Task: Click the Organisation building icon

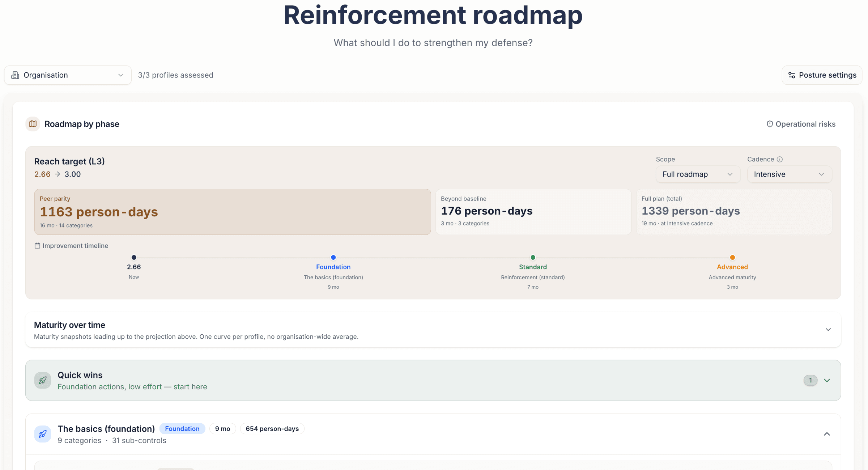Action: [15, 75]
